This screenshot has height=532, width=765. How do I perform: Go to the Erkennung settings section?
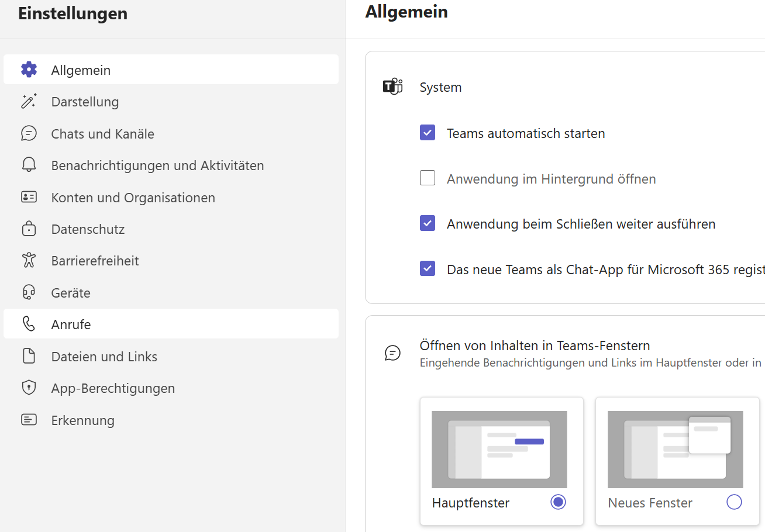[x=82, y=420]
